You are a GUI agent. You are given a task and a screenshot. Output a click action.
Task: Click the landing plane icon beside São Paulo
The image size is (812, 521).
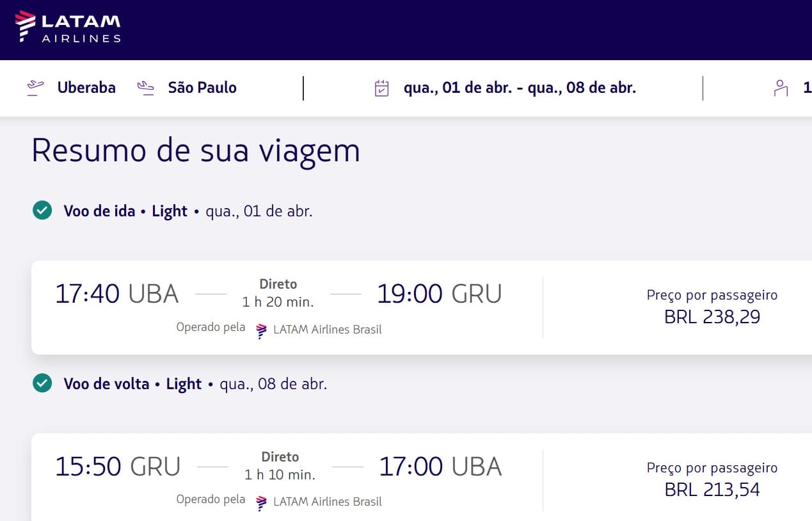[x=146, y=88]
